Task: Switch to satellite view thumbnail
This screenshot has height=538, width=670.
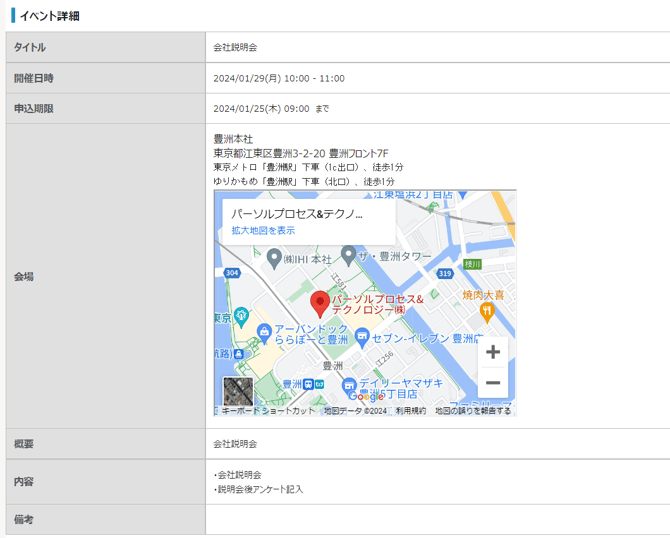Action: coord(238,391)
